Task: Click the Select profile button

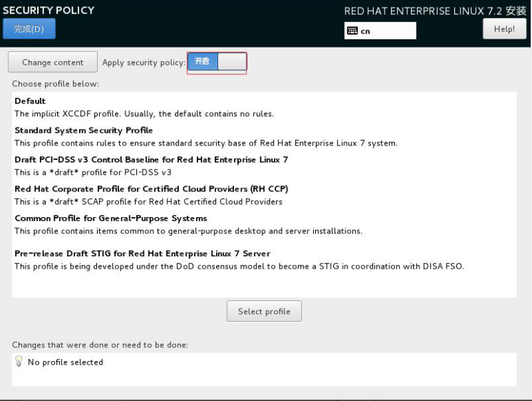Action: 264,311
